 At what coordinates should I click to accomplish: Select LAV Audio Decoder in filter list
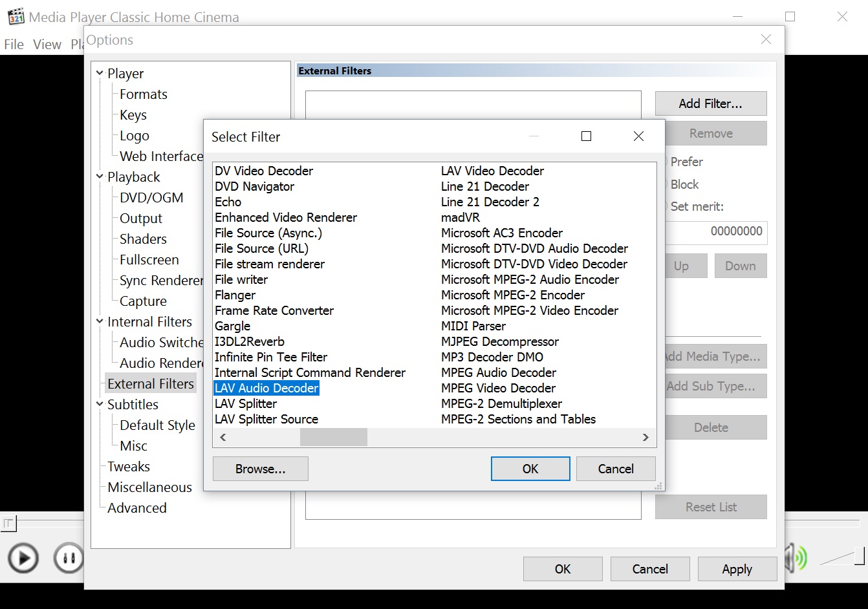266,388
